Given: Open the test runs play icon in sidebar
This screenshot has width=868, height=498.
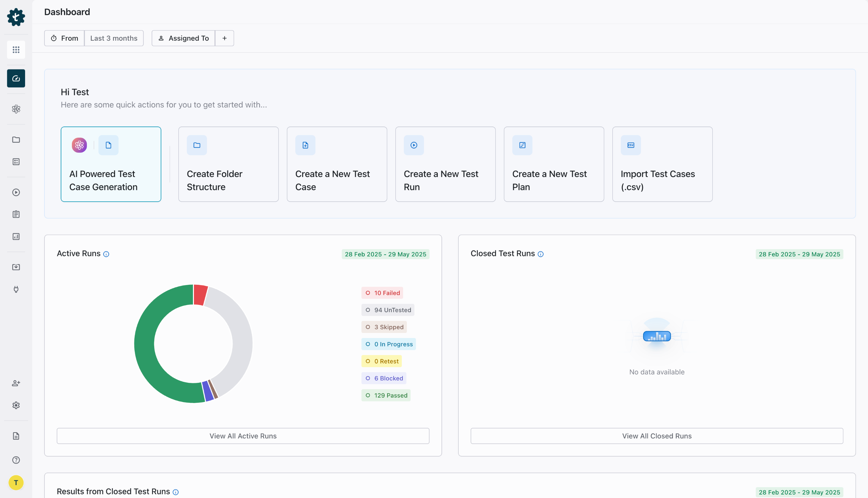Looking at the screenshot, I should coord(16,192).
